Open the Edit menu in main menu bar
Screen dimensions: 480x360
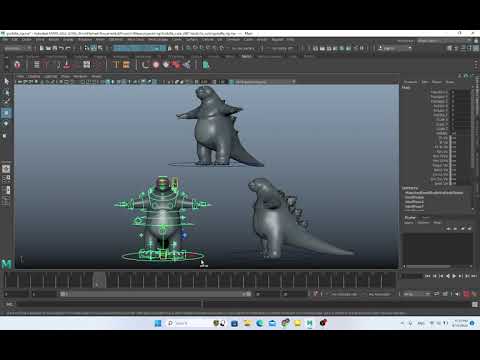(15, 40)
